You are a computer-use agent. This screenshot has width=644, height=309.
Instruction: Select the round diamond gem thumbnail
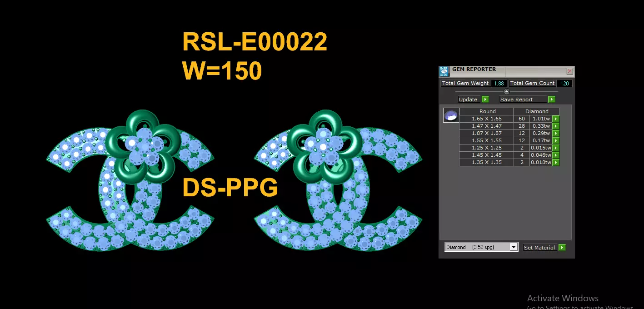(451, 115)
